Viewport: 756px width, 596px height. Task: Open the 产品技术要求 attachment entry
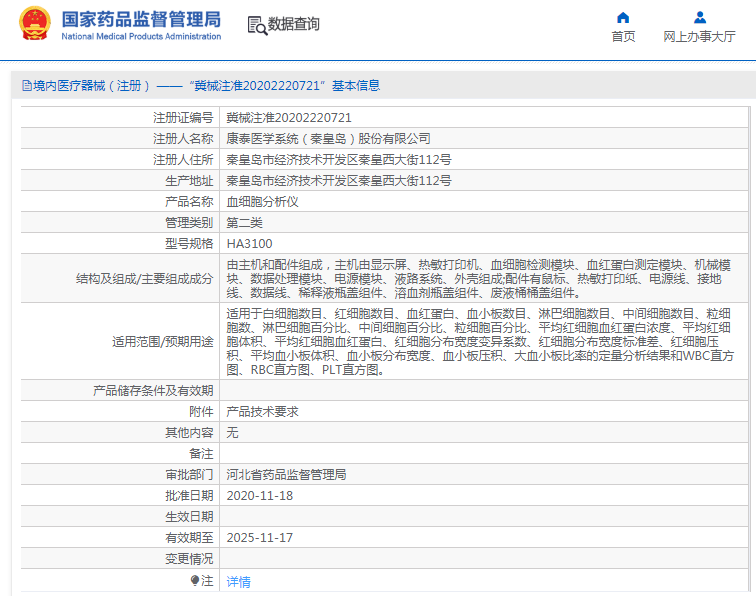262,411
